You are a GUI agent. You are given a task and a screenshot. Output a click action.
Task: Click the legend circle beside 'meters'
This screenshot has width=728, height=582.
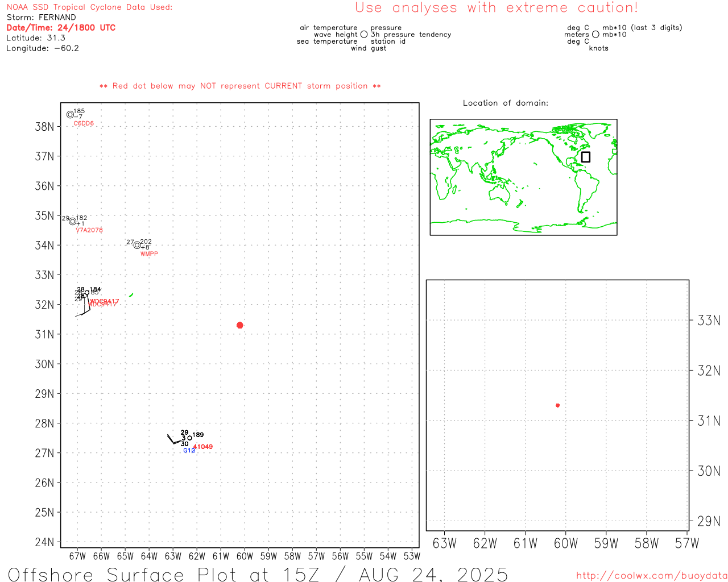tap(595, 34)
